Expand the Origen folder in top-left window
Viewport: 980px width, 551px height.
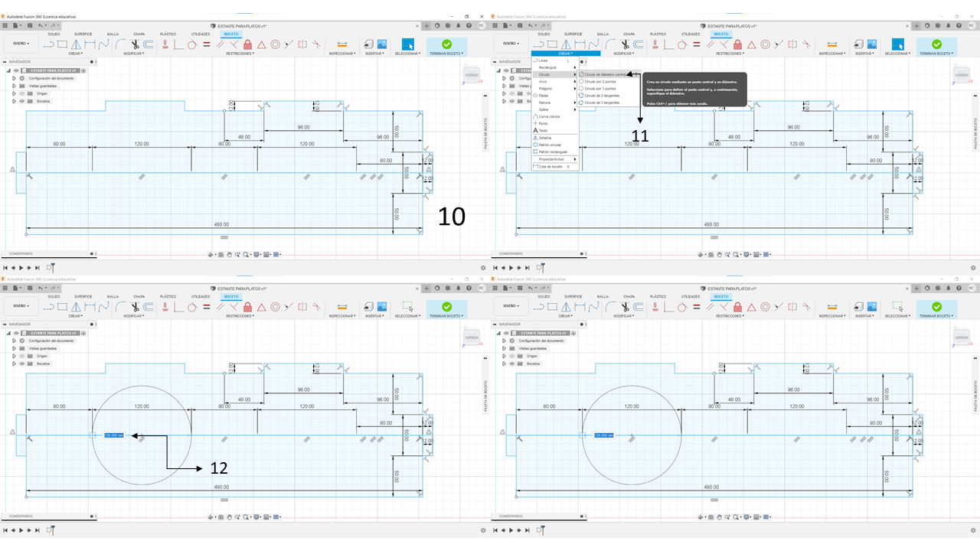coord(14,93)
